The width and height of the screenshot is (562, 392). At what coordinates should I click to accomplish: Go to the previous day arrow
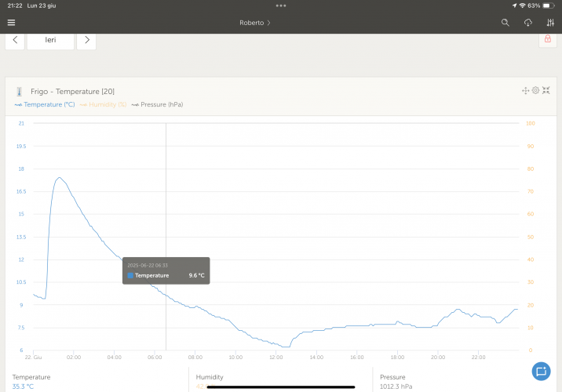click(15, 39)
